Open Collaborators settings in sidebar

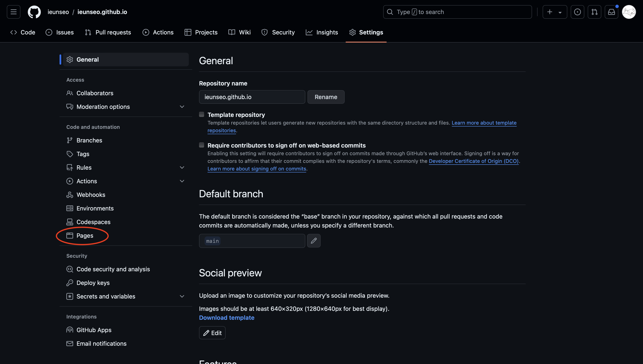click(x=126, y=93)
